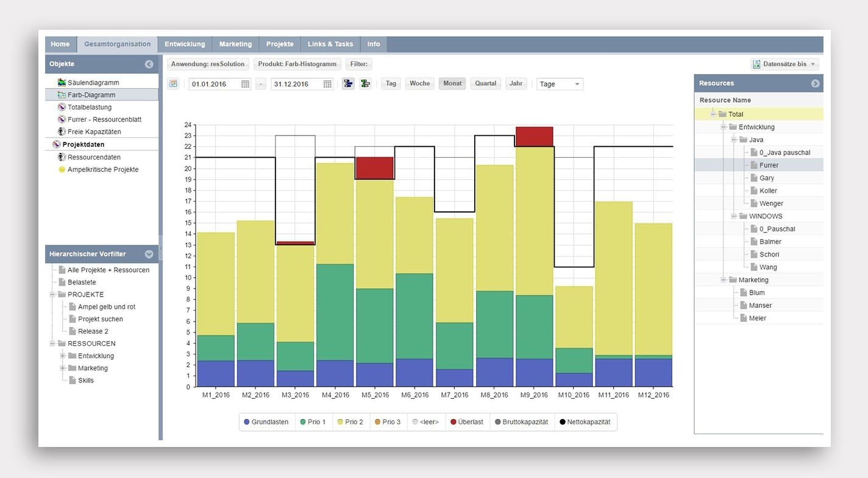Switch time scale to Monat
868x478 pixels.
[452, 83]
